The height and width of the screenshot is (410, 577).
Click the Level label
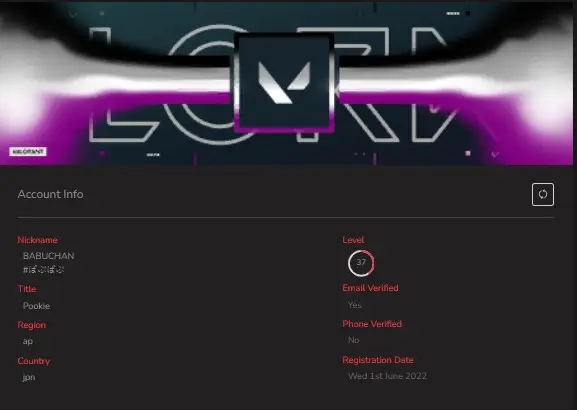pyautogui.click(x=353, y=240)
